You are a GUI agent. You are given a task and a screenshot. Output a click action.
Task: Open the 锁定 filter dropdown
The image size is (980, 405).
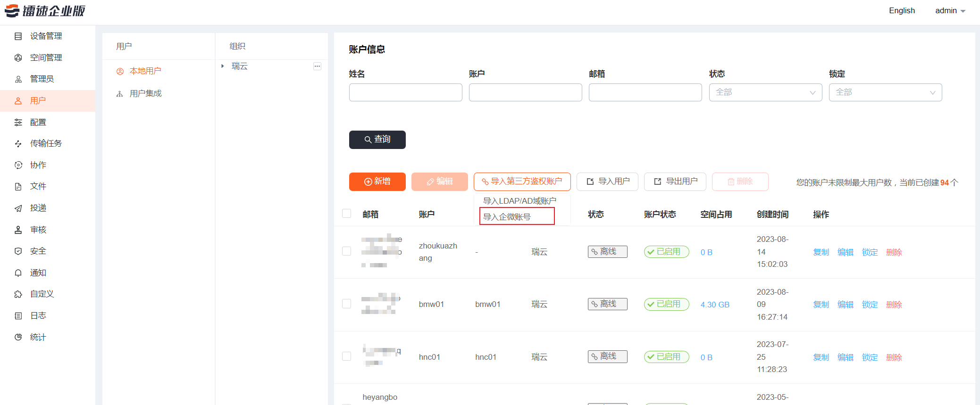(x=885, y=92)
